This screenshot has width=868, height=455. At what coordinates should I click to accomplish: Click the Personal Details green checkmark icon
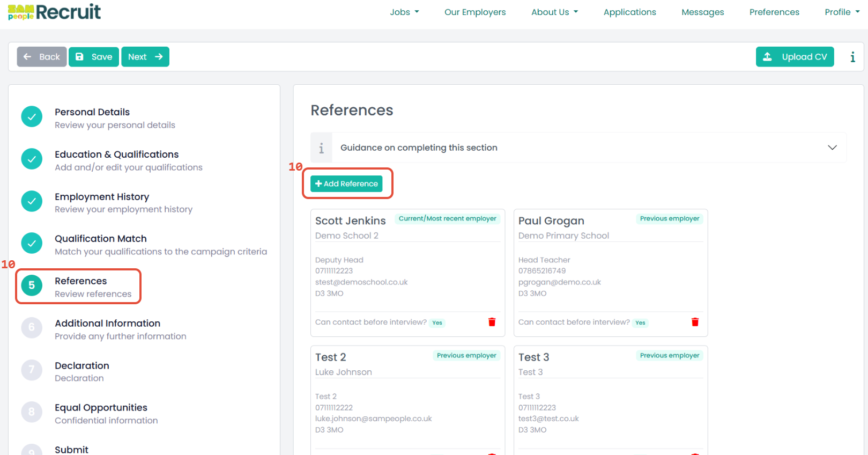32,116
